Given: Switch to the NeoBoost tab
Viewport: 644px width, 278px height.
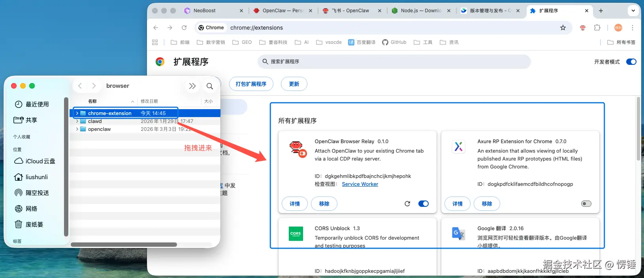Looking at the screenshot, I should click(x=214, y=11).
